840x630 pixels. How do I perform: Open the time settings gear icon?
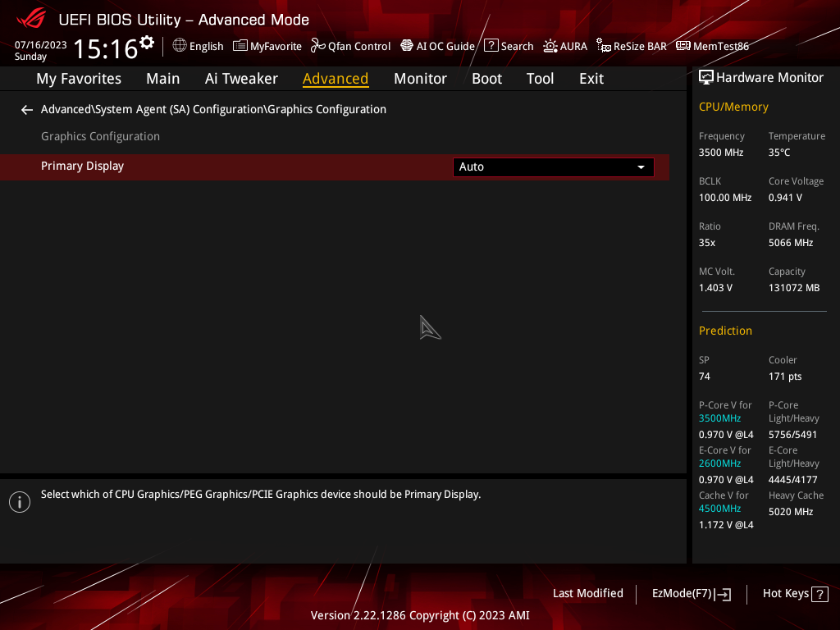click(147, 43)
